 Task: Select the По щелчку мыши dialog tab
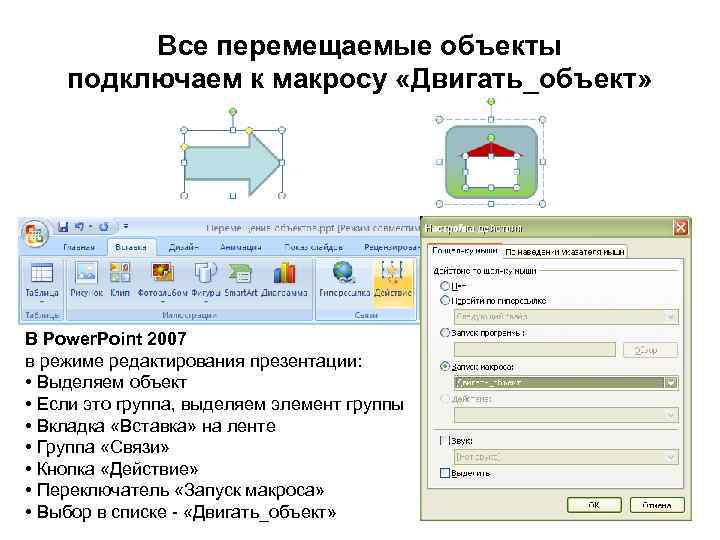pyautogui.click(x=465, y=251)
